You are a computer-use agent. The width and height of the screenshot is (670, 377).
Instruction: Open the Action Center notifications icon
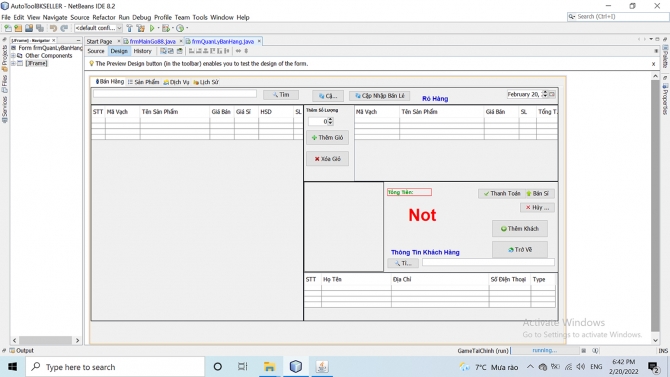click(x=653, y=367)
